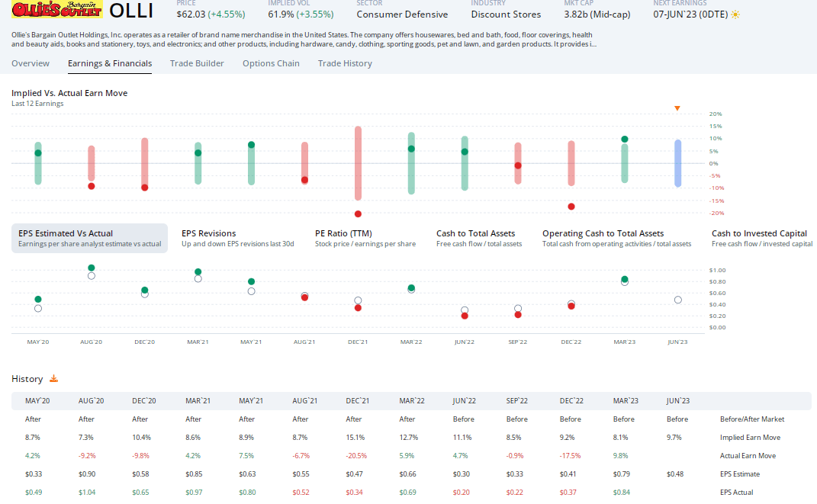Click the Ollie's Bargain Outlet logo
The width and height of the screenshot is (817, 504).
tap(57, 11)
